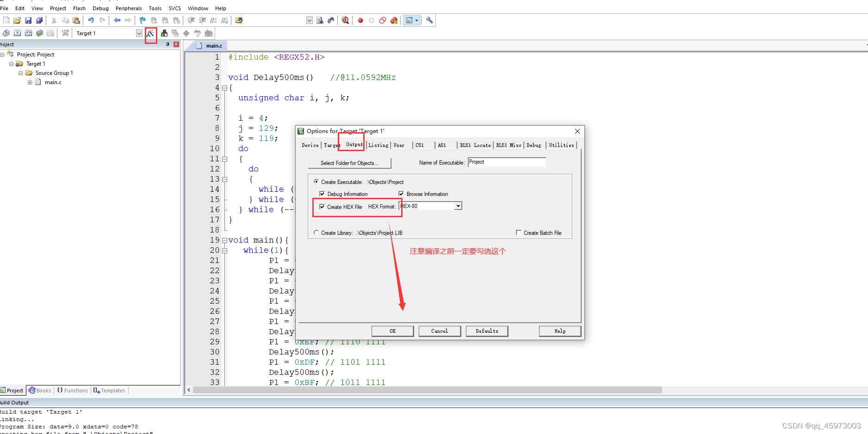The height and width of the screenshot is (434, 868).
Task: Open the Flash menu
Action: tap(79, 8)
